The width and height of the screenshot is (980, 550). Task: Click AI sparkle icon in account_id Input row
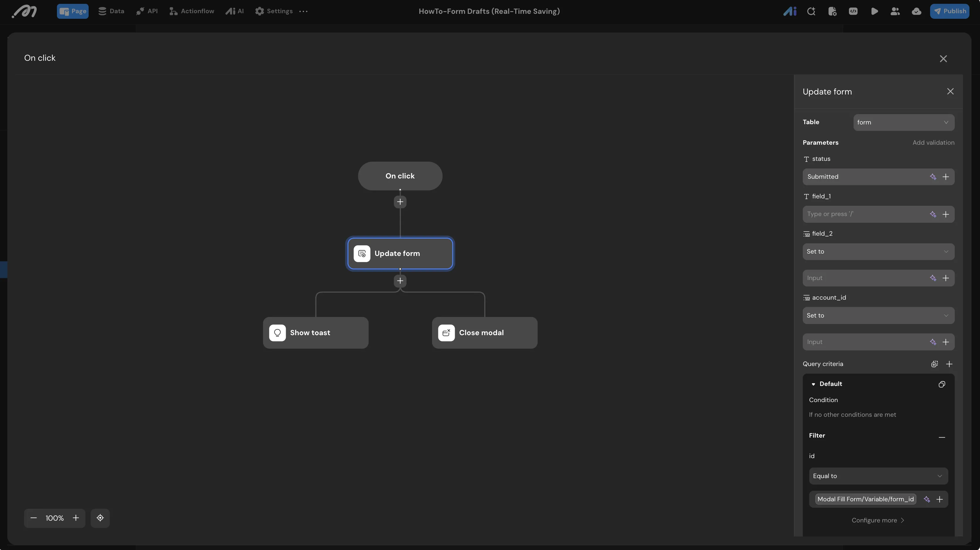point(933,342)
